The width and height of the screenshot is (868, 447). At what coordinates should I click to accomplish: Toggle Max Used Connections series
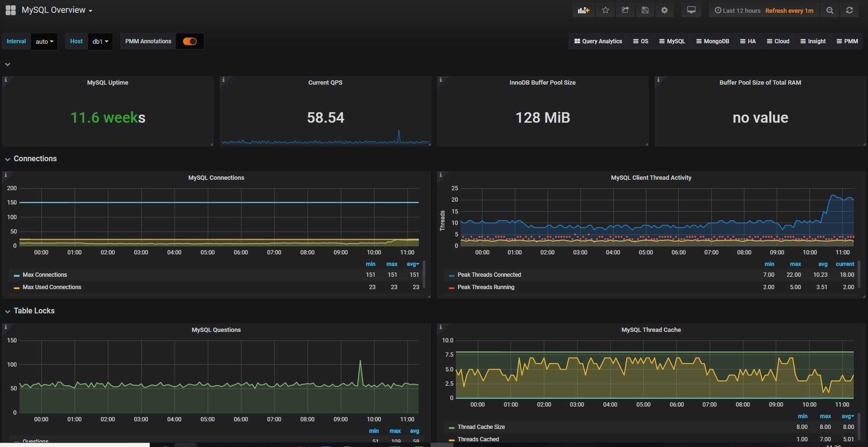pyautogui.click(x=52, y=287)
